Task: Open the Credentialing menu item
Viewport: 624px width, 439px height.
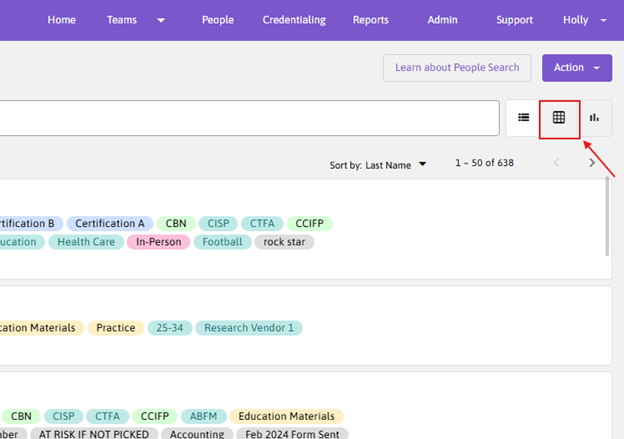Action: [x=294, y=20]
